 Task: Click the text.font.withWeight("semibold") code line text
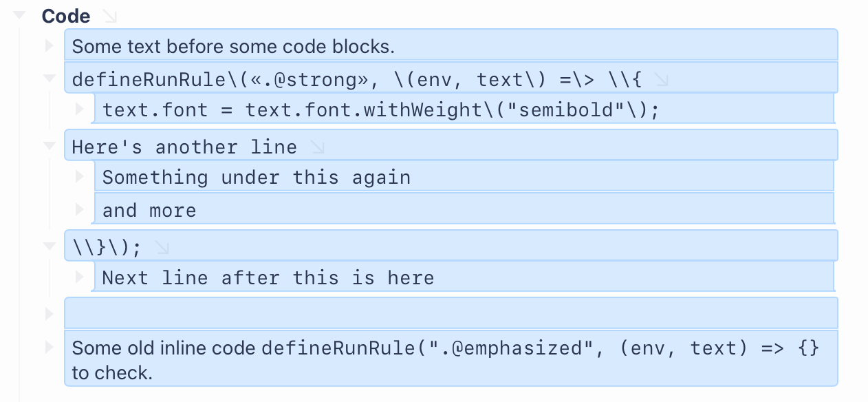click(380, 110)
